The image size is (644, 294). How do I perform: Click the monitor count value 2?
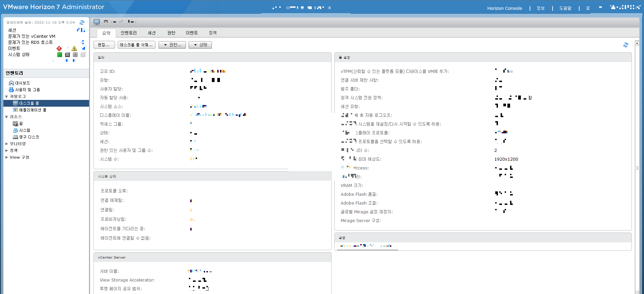coord(496,151)
